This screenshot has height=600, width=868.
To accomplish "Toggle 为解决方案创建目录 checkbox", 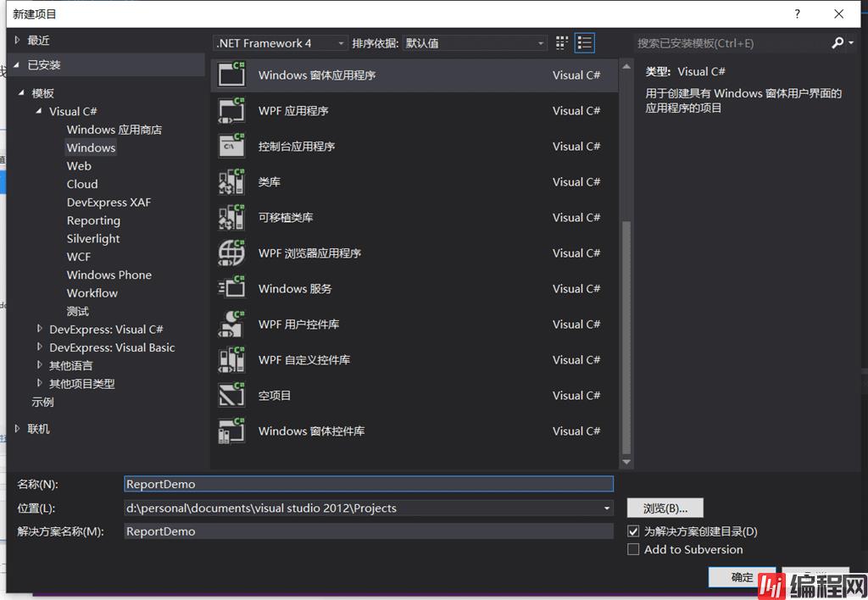I will click(633, 531).
